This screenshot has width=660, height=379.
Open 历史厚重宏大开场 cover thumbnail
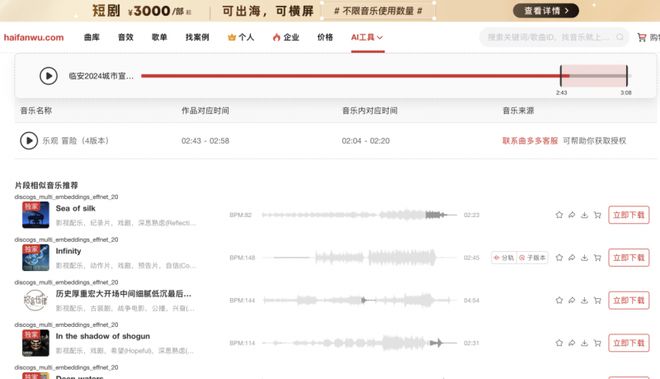click(35, 300)
